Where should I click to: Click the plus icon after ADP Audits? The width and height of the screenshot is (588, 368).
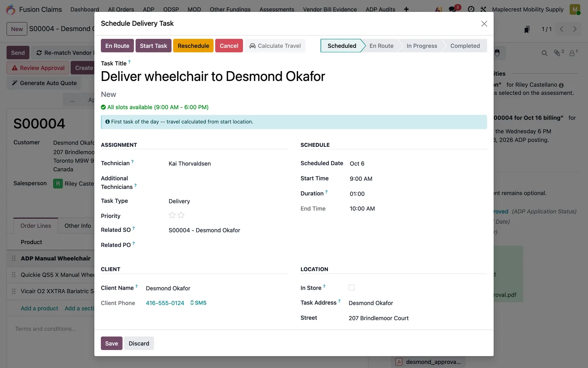[406, 9]
